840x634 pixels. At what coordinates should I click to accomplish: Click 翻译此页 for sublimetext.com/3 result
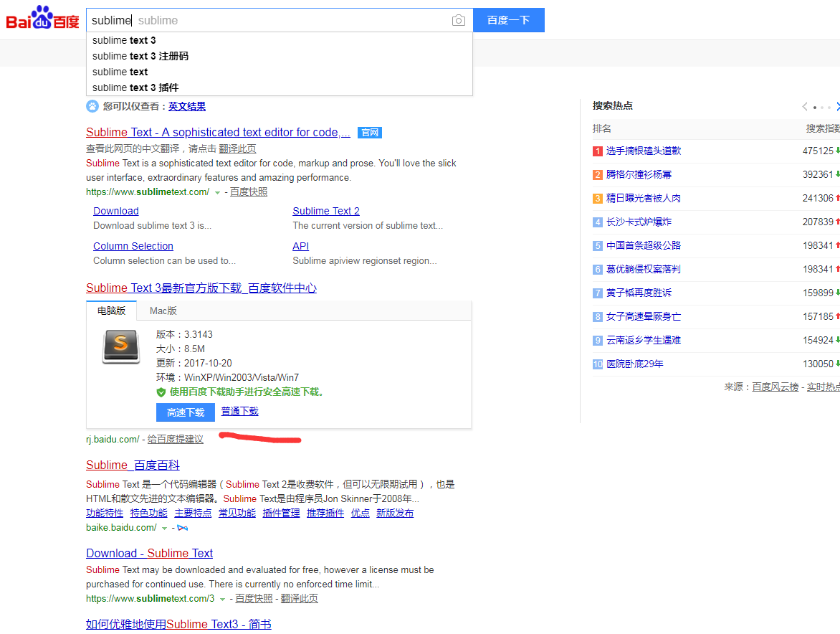point(299,599)
